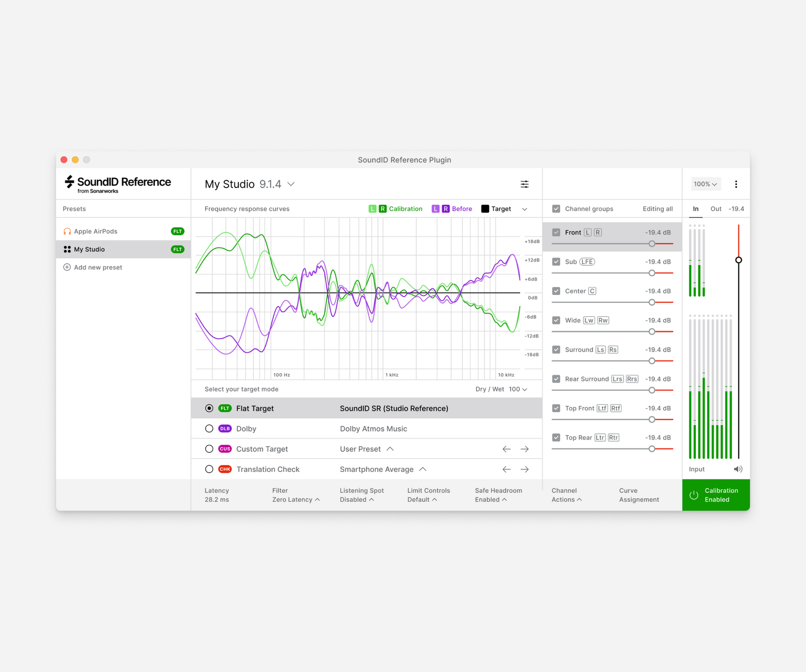Image resolution: width=806 pixels, height=672 pixels.
Task: Click the speaker grid icon beside My Studio
Action: pos(67,249)
